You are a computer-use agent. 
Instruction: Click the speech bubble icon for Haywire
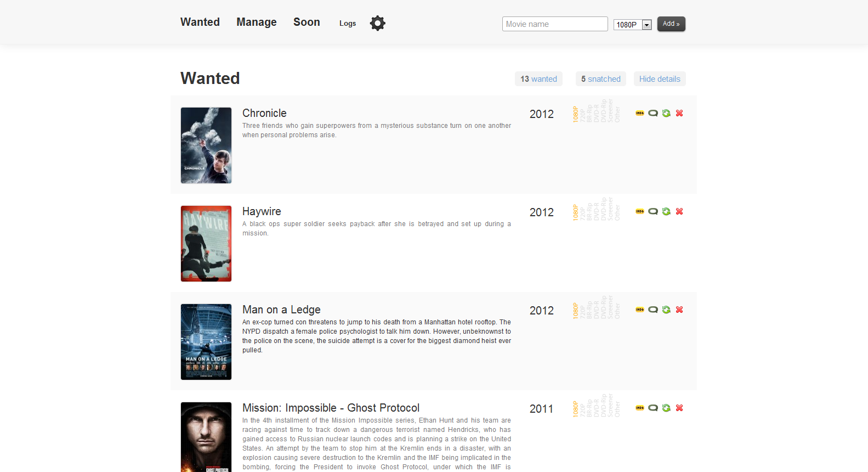(x=653, y=211)
